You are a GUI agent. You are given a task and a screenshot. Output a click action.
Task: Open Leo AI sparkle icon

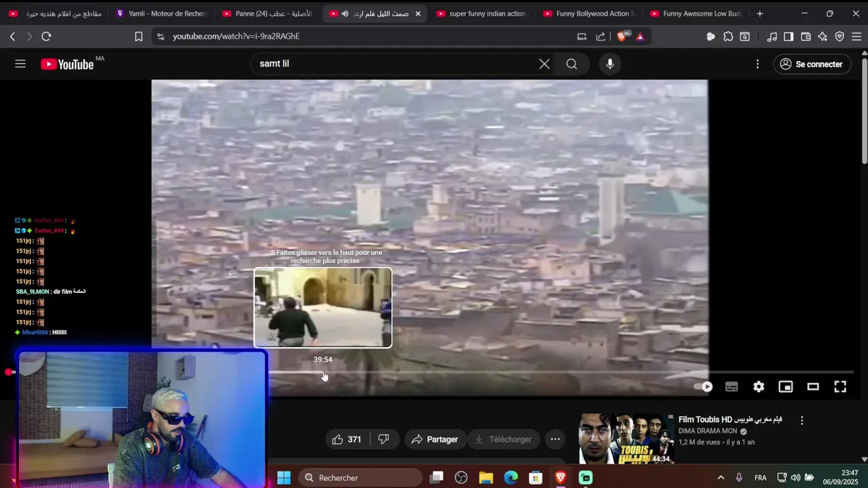click(823, 37)
